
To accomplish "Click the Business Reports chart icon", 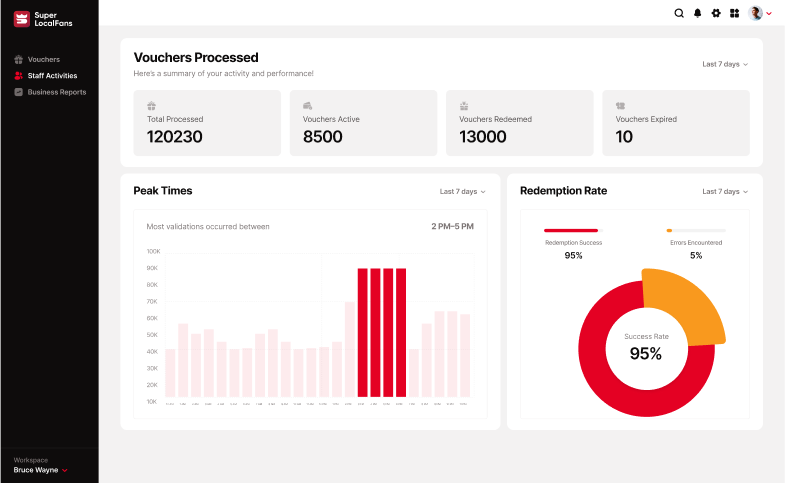I will pos(18,92).
